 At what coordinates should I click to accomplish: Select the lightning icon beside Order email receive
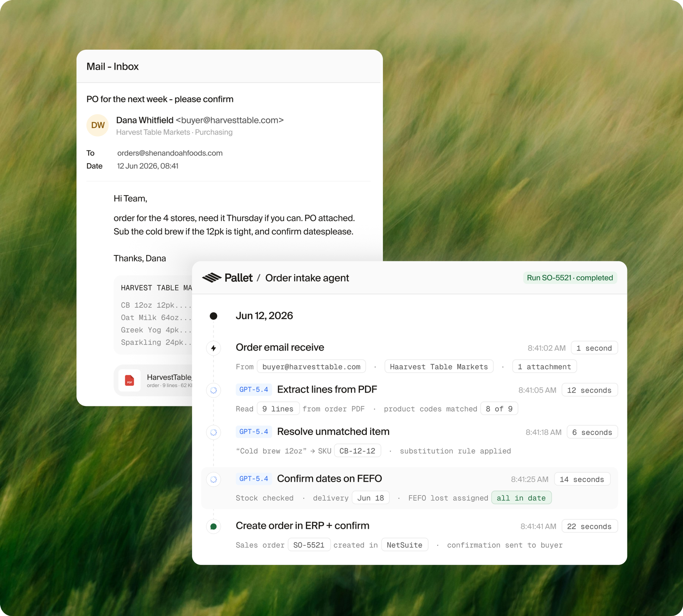coord(214,348)
